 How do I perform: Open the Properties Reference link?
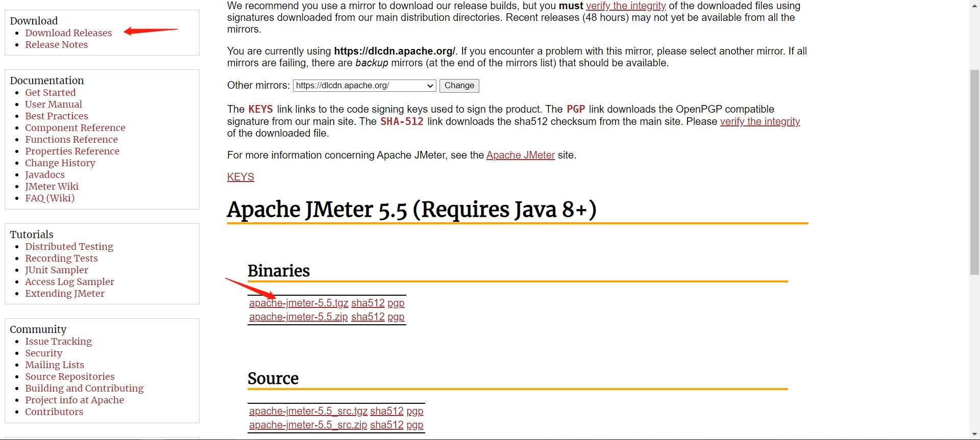72,151
